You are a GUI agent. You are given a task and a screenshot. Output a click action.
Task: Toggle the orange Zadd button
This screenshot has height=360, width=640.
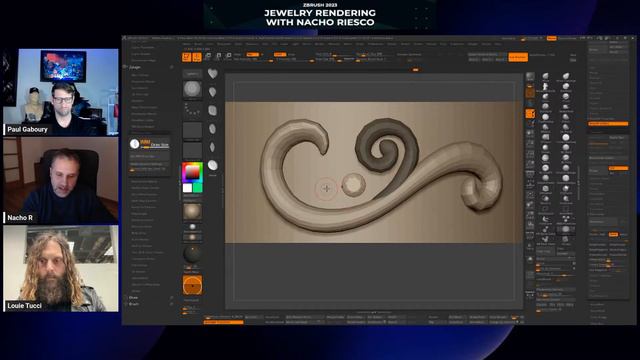(280, 54)
